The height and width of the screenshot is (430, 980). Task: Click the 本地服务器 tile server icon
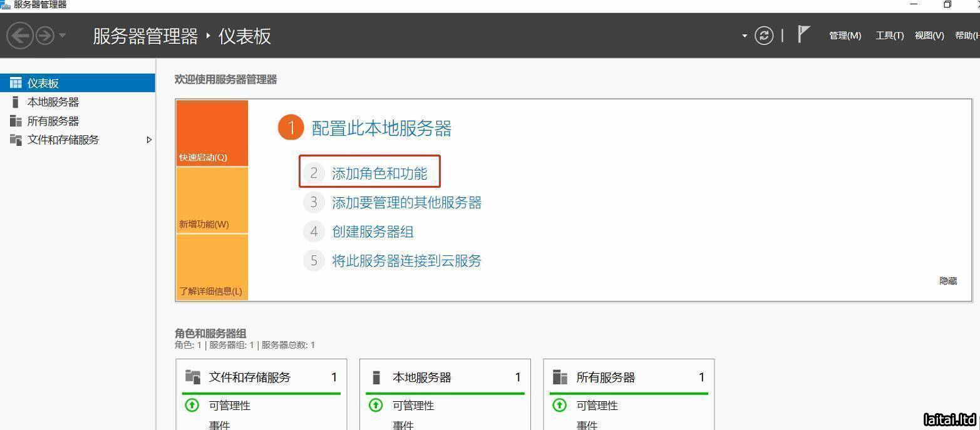coord(376,377)
